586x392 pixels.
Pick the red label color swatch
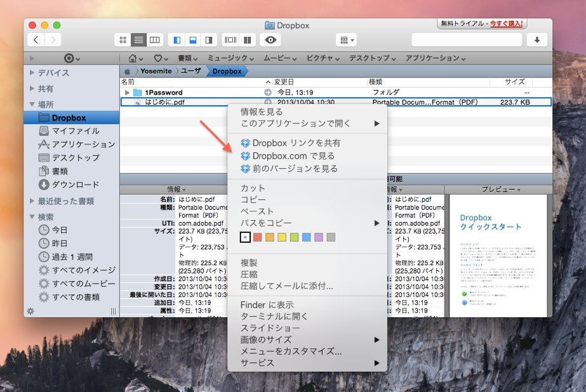258,237
